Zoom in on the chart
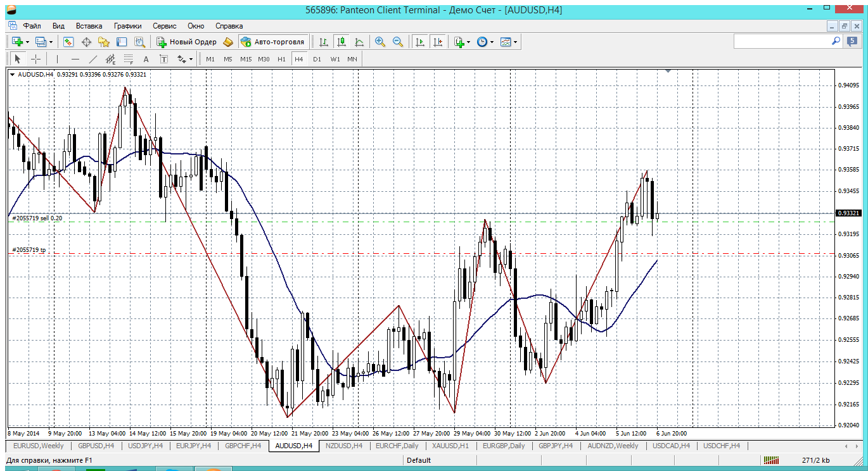The image size is (868, 471). 380,42
